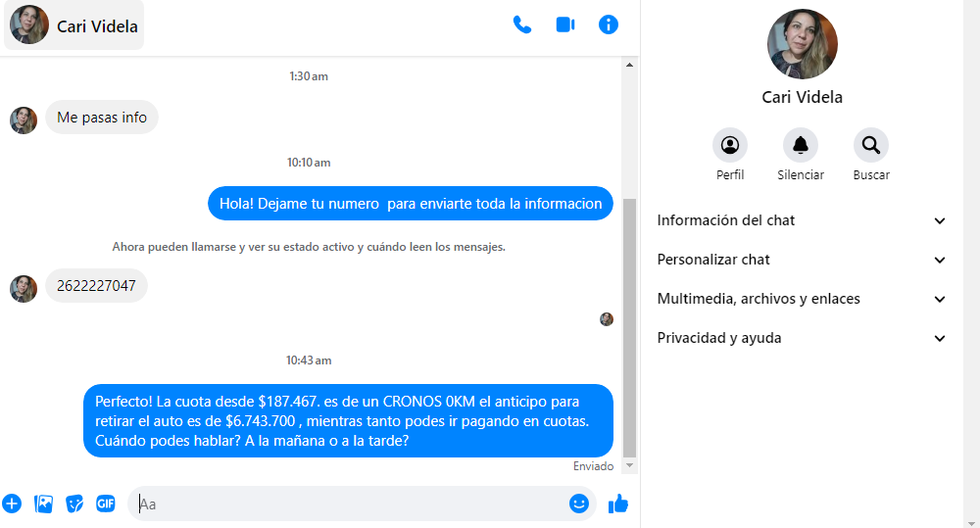The width and height of the screenshot is (980, 528).
Task: Send a thumbs-up like
Action: coord(617,504)
